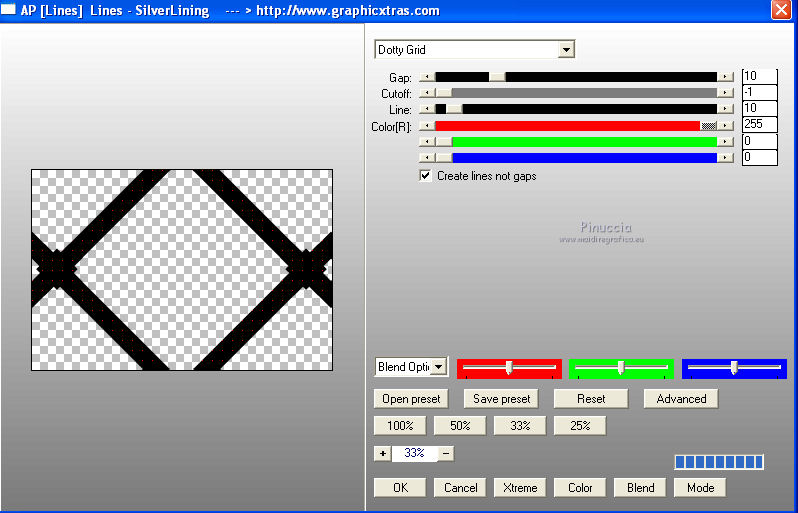Click the blue color slider left arrow
This screenshot has width=798, height=513.
(x=427, y=158)
